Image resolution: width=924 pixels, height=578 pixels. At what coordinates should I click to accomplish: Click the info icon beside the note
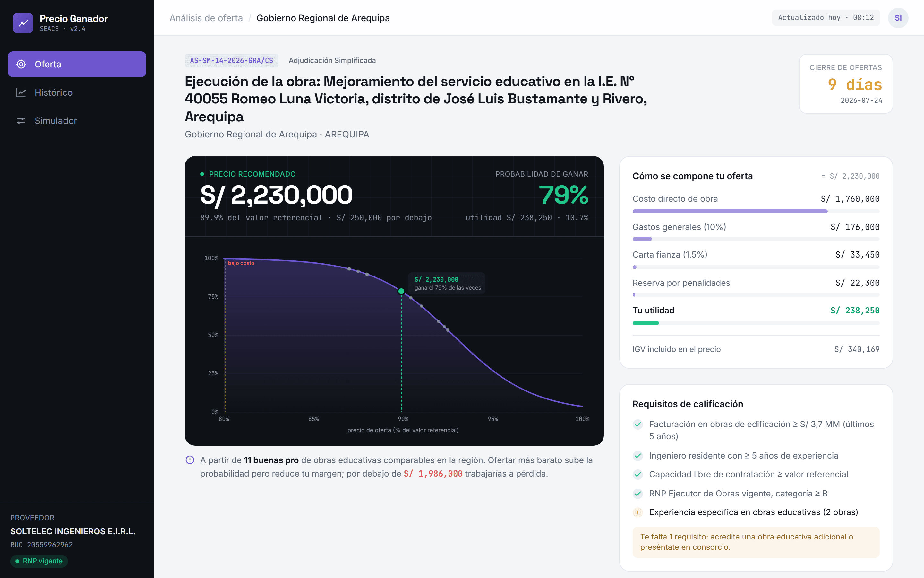click(x=190, y=460)
